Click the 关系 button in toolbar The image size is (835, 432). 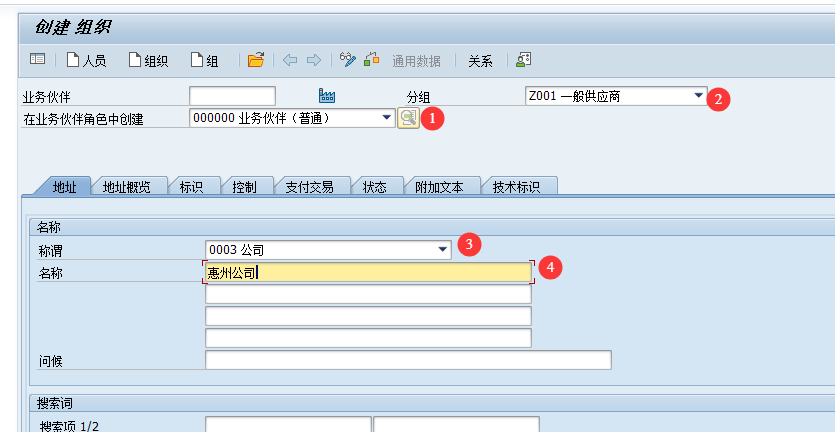pos(480,60)
